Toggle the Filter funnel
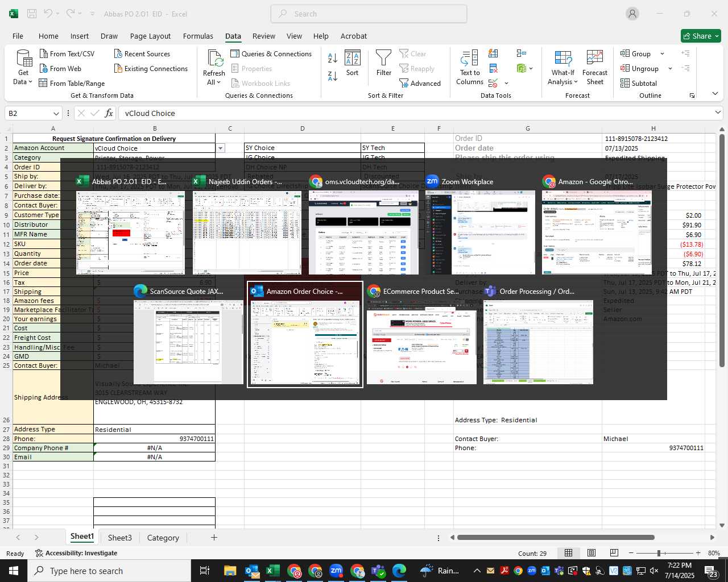Screen dimensions: 728x582 384,63
